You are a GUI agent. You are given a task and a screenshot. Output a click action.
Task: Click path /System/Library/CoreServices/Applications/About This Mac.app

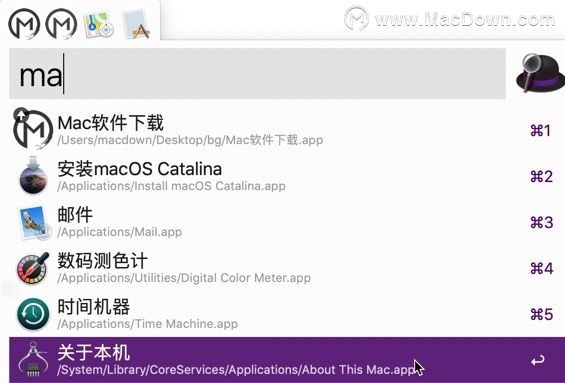pyautogui.click(x=236, y=370)
